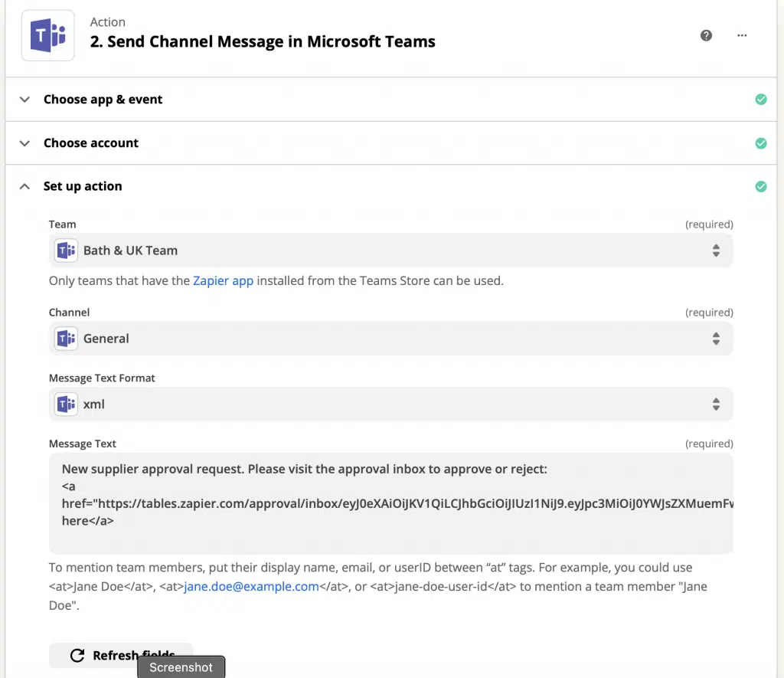Click the (required) tag beside Message Text
This screenshot has height=678, width=784.
click(709, 444)
